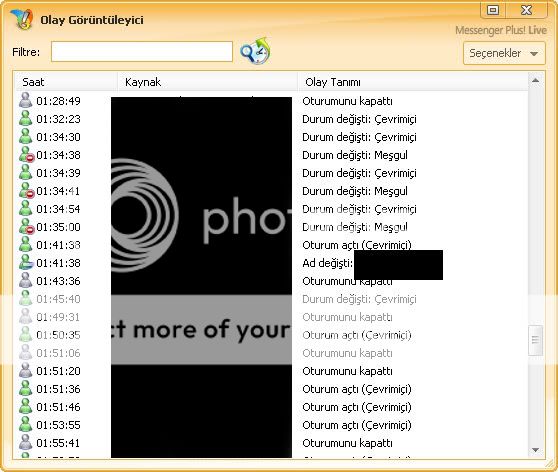Click the online user icon at 01:34:30

25,137
